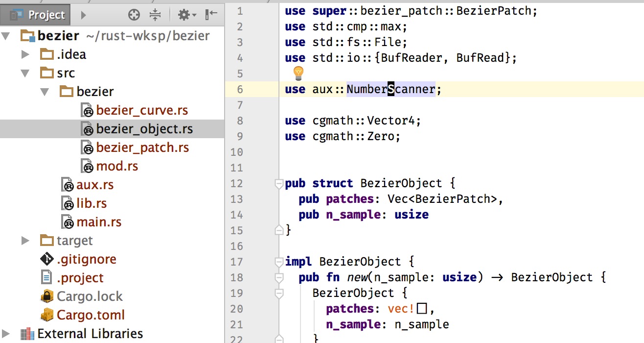The image size is (644, 343).
Task: Click line number 12 in gutter
Action: coord(237,183)
